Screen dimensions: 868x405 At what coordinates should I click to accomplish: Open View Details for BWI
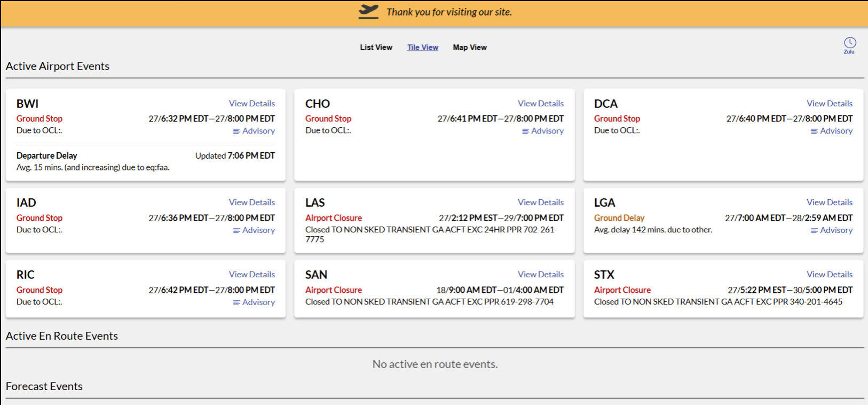pos(252,104)
